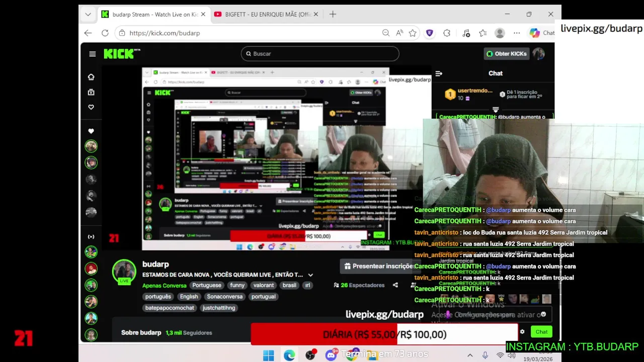Select the brasil tag
Image resolution: width=644 pixels, height=362 pixels.
(290, 285)
